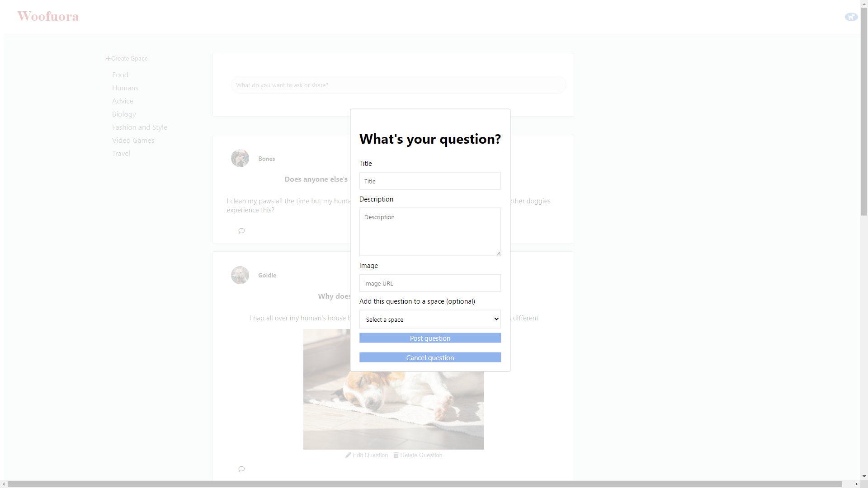
Task: Open comments on Goldie's post
Action: point(241,469)
